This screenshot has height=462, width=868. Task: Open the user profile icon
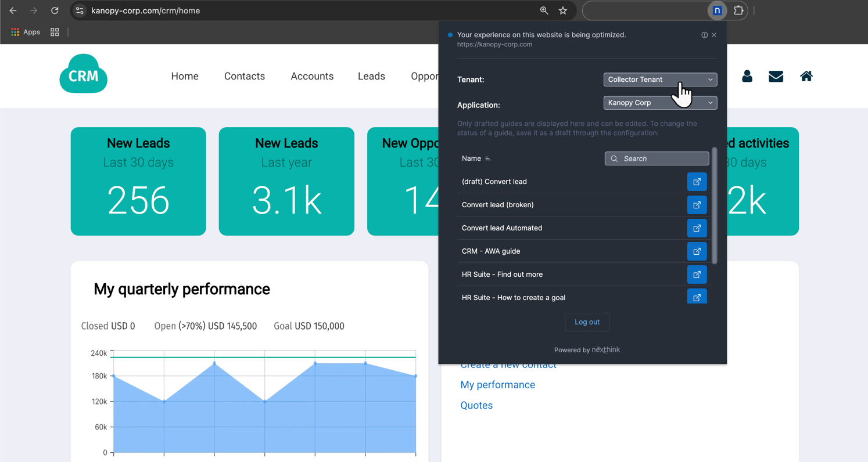(747, 76)
